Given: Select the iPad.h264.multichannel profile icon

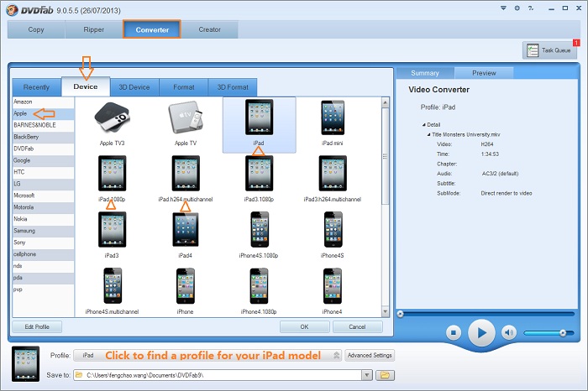Looking at the screenshot, I should [x=186, y=174].
